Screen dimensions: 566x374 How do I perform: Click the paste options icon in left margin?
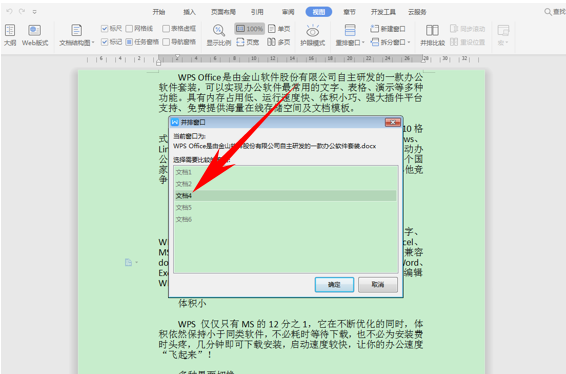pos(129,262)
